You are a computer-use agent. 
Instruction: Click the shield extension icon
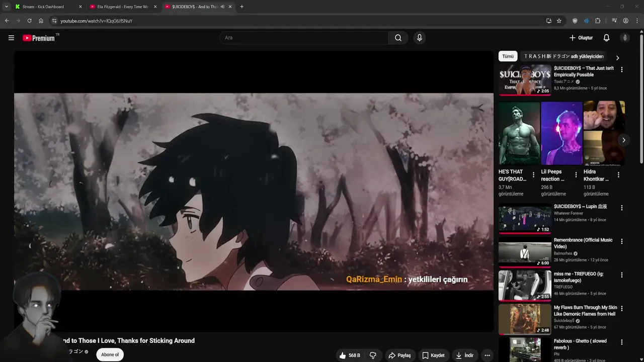(x=575, y=21)
